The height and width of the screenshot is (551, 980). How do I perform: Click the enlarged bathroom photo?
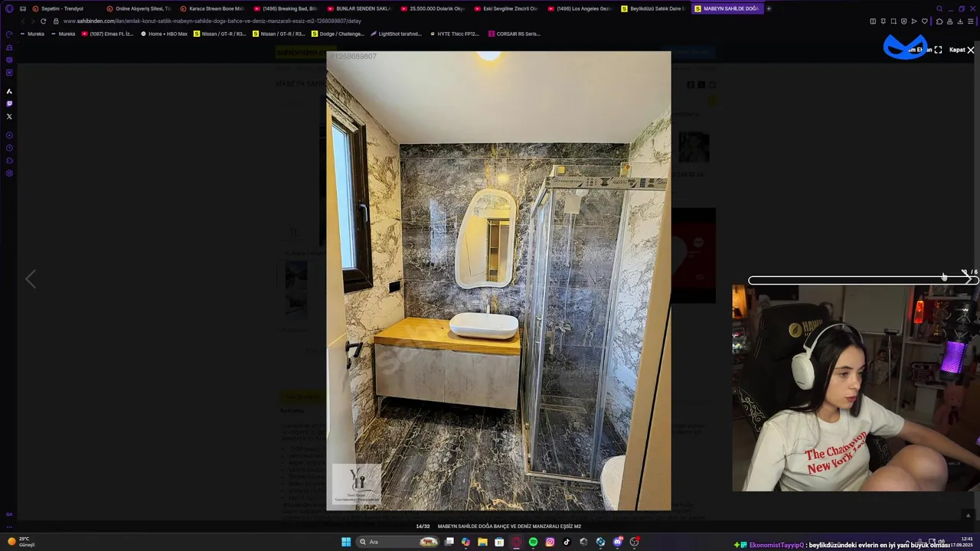point(498,281)
